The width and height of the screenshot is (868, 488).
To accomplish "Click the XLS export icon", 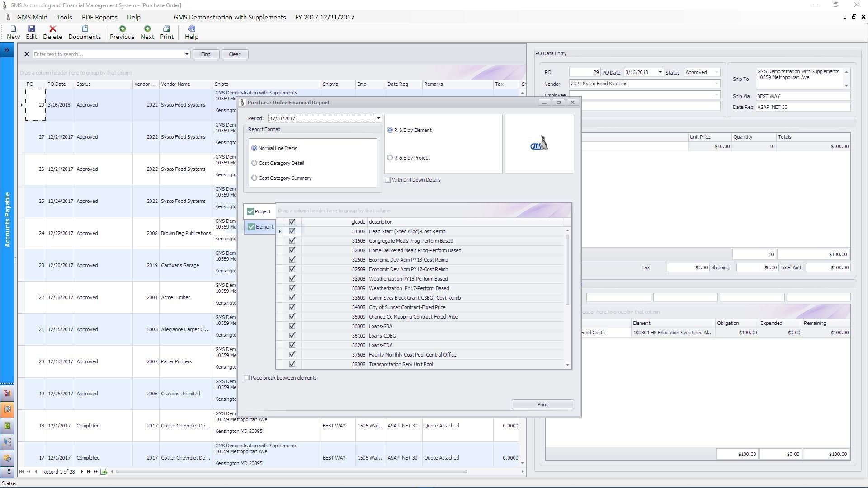I will coord(104,472).
